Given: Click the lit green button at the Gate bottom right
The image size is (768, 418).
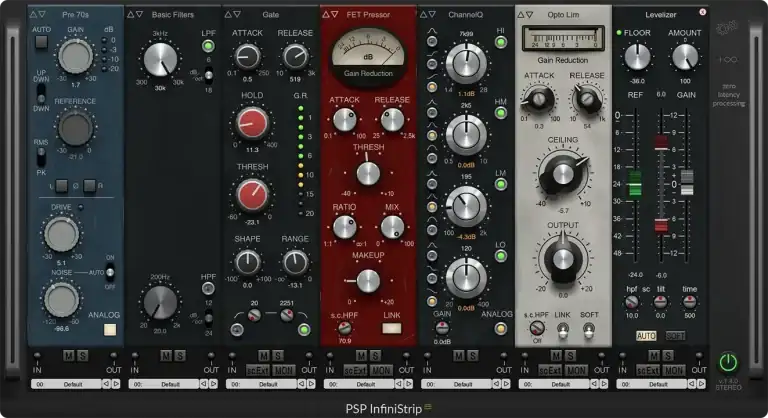Looking at the screenshot, I should 304,329.
